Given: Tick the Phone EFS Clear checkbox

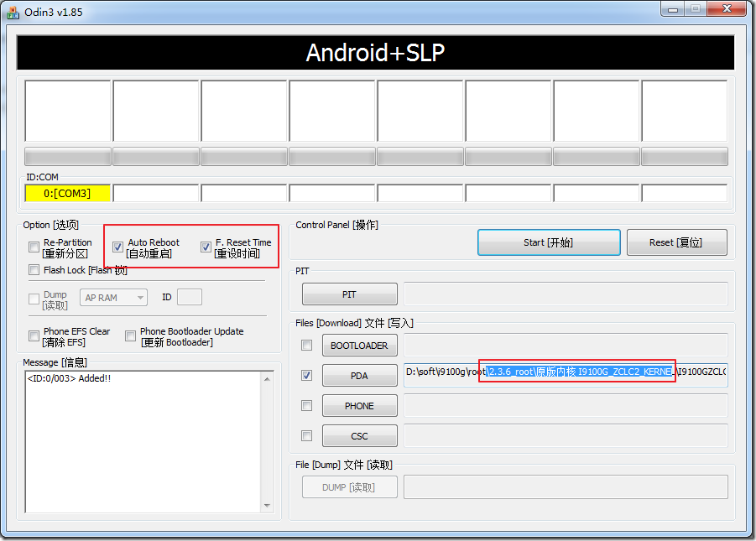Looking at the screenshot, I should point(34,336).
